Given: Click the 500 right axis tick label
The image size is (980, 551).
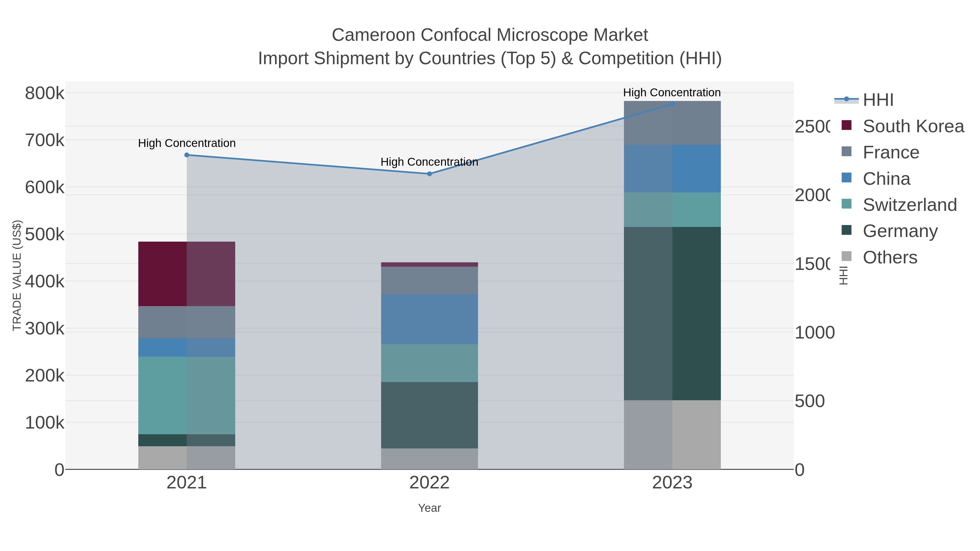Looking at the screenshot, I should point(810,401).
